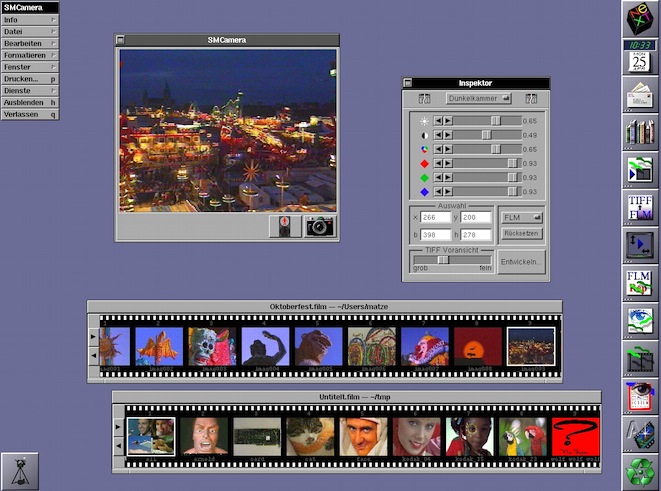661x491 pixels.
Task: Click the color saturation icon in Inspektor
Action: (425, 150)
